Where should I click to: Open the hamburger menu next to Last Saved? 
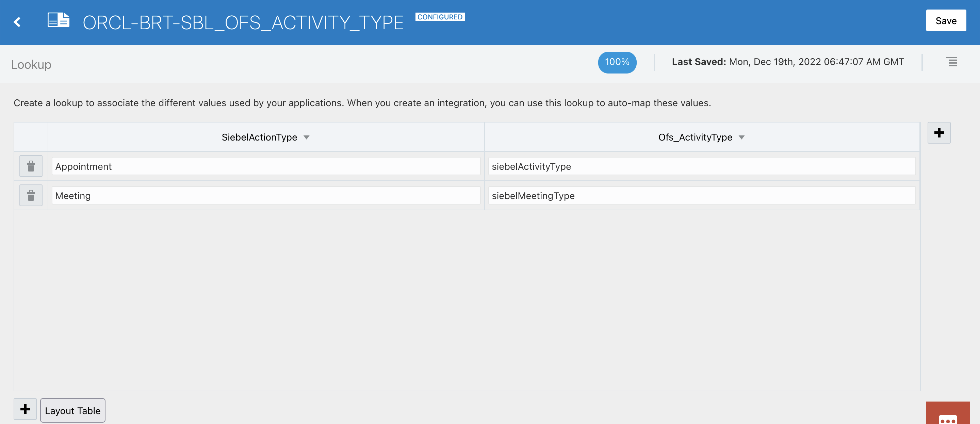click(x=951, y=62)
